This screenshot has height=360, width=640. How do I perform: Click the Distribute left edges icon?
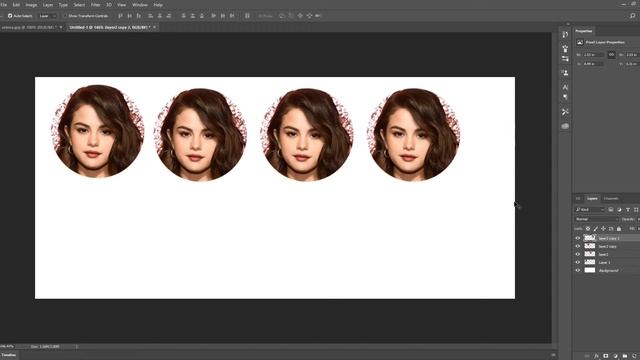[x=213, y=16]
